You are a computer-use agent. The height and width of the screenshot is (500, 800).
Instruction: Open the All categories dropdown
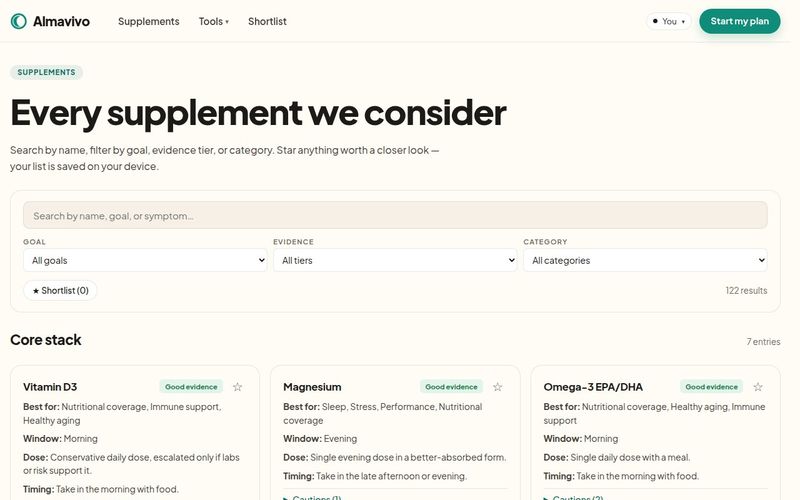(x=645, y=260)
